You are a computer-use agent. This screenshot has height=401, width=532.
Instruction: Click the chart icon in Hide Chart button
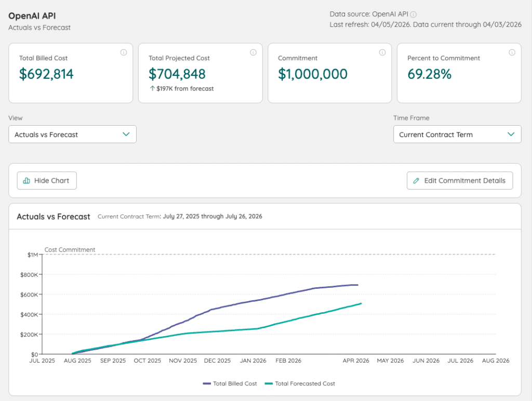point(26,181)
